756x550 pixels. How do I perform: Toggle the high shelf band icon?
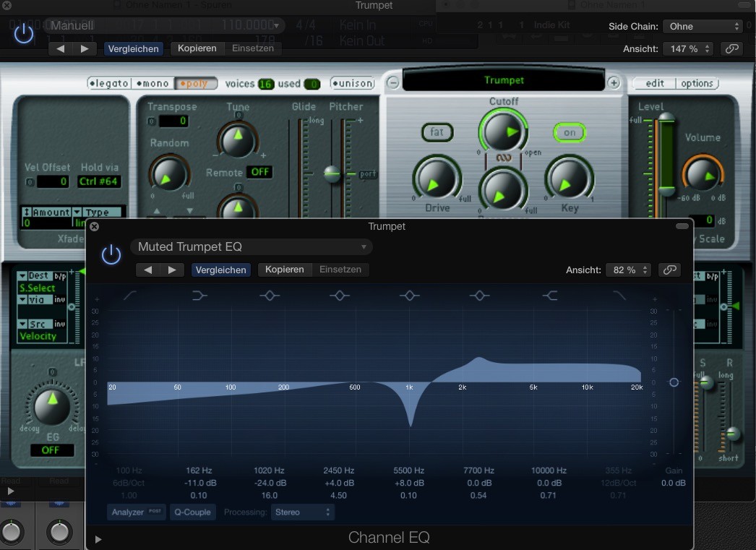(x=549, y=296)
